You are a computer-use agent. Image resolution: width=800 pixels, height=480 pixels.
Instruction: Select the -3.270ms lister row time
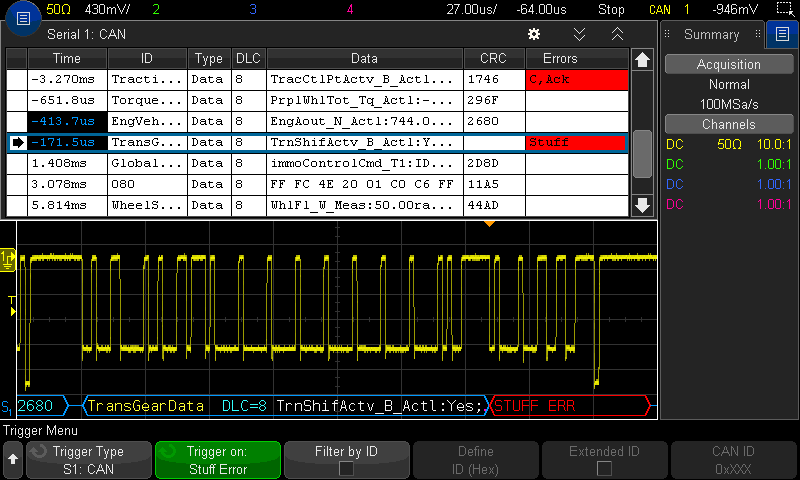click(x=67, y=80)
